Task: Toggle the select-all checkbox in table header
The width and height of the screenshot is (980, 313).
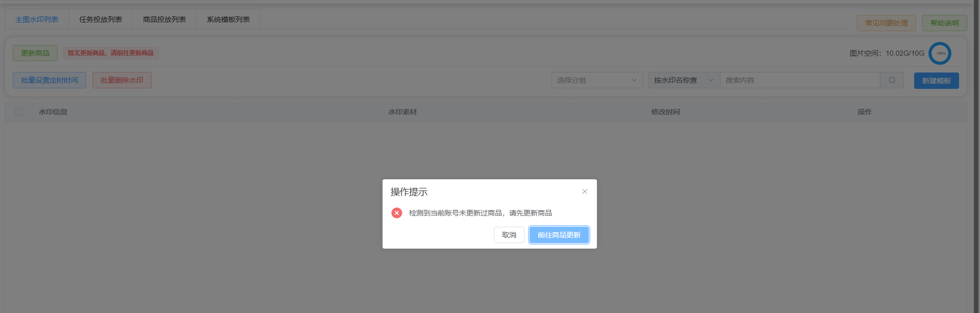Action: point(19,112)
